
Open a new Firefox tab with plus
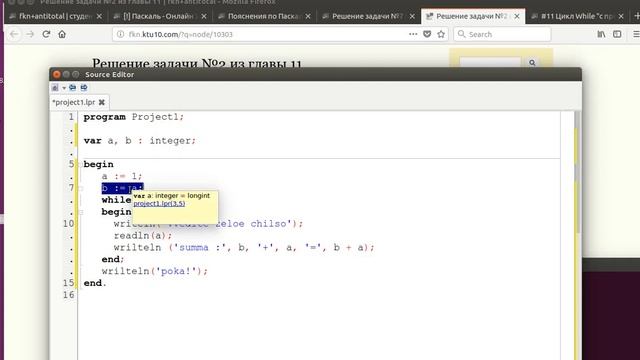[x=636, y=16]
